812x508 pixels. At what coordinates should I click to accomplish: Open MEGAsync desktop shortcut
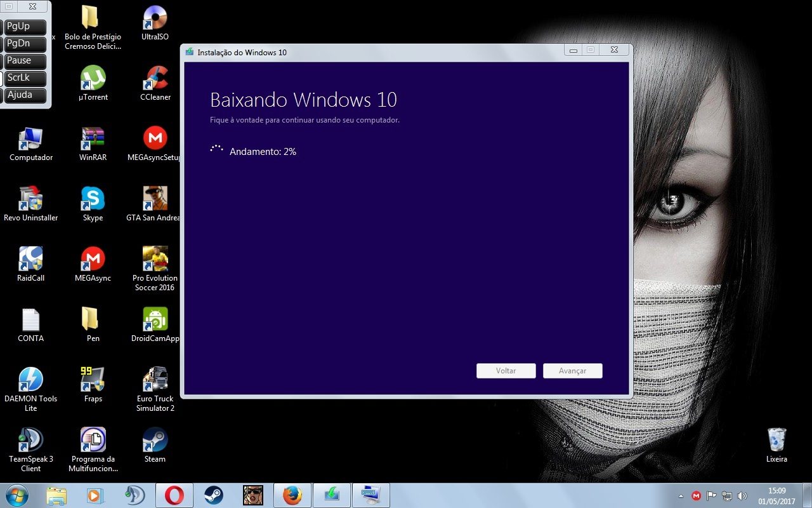(93, 264)
